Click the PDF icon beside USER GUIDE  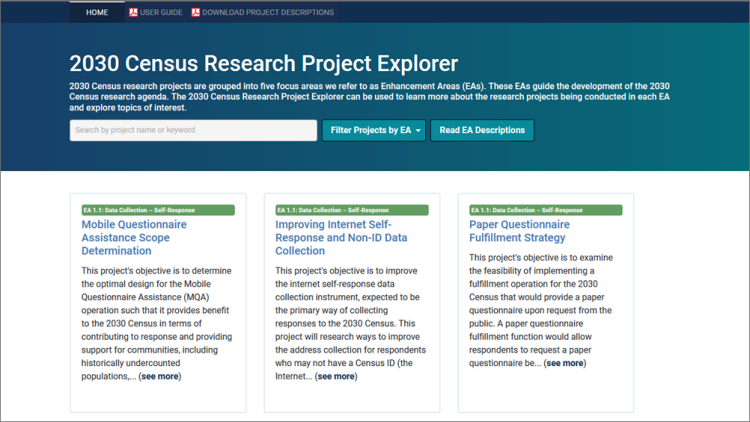pos(133,12)
